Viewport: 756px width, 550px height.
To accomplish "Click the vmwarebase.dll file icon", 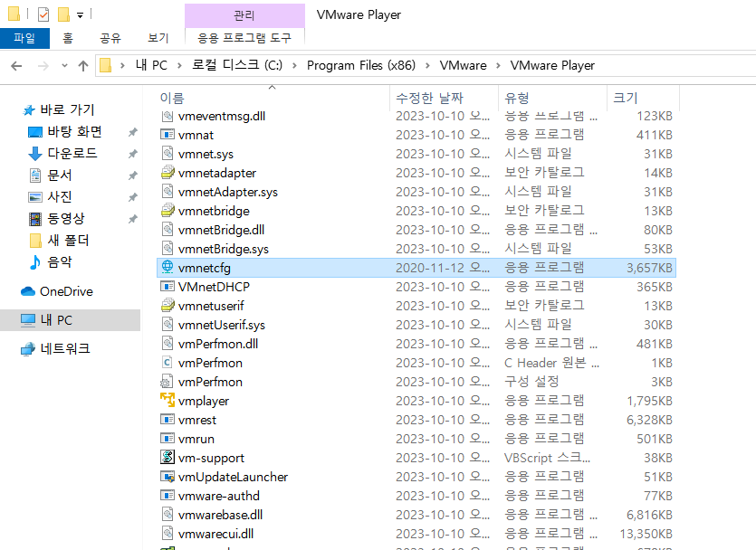I will point(167,515).
